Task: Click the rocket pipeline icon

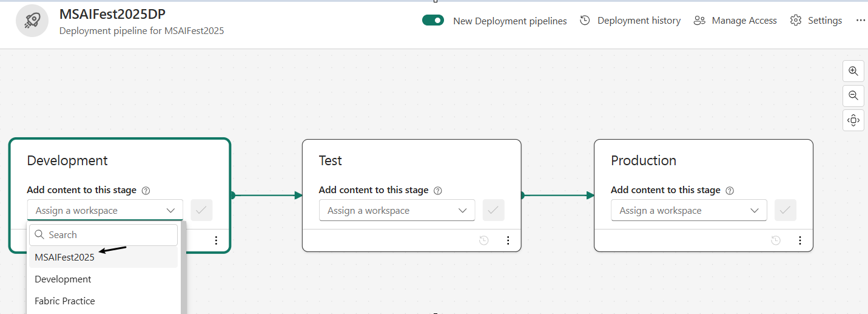Action: [x=32, y=21]
